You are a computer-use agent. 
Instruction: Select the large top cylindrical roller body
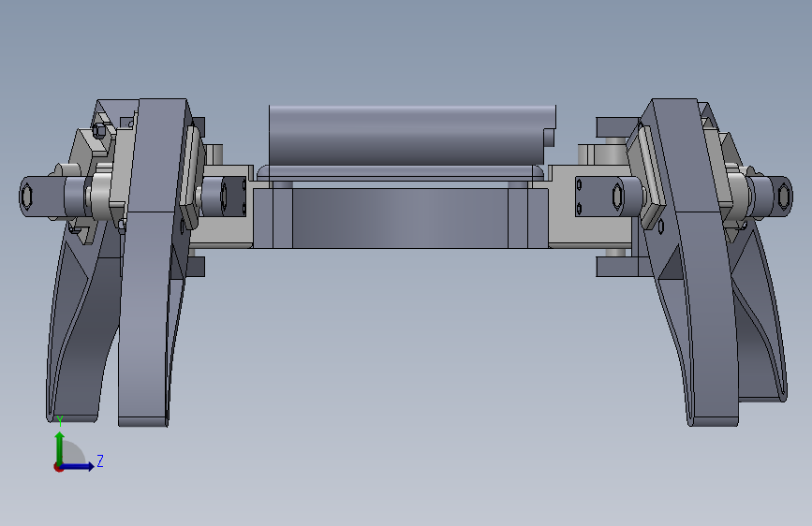(412, 136)
